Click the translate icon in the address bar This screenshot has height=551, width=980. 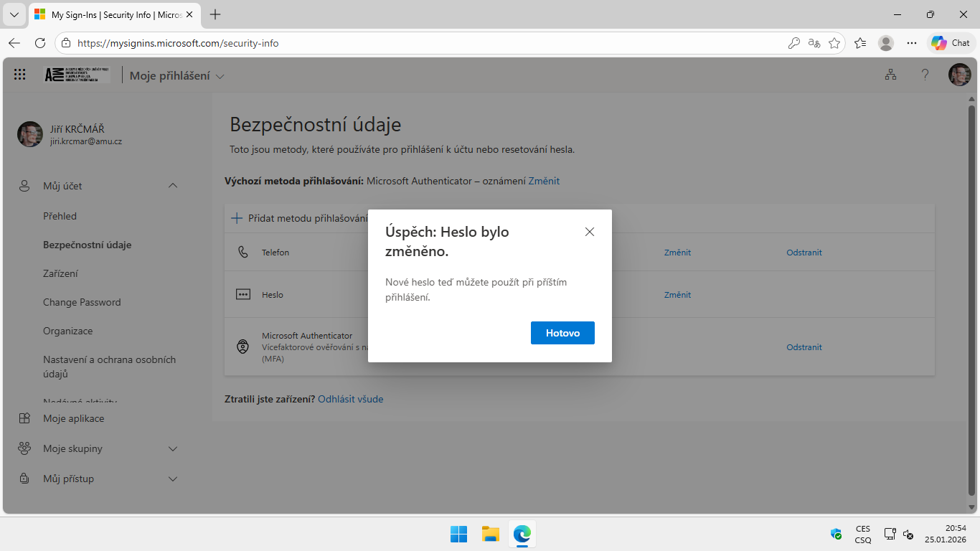(x=814, y=43)
